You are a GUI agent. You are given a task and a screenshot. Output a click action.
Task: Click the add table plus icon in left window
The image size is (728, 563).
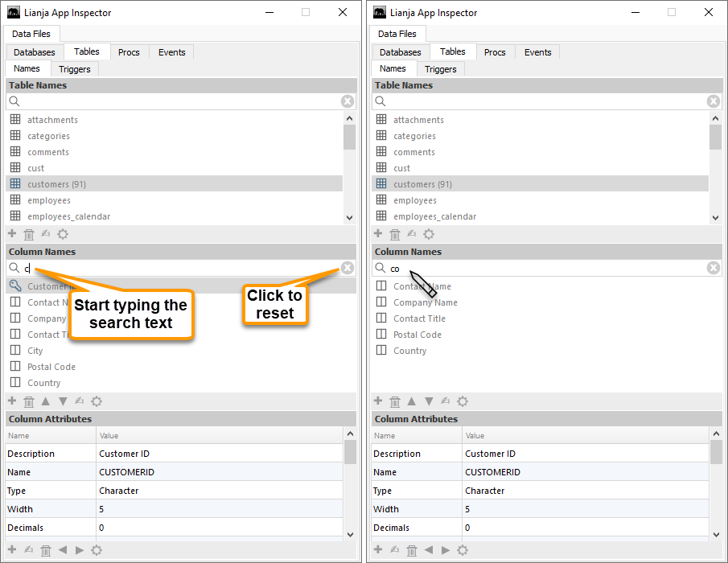[x=12, y=234]
